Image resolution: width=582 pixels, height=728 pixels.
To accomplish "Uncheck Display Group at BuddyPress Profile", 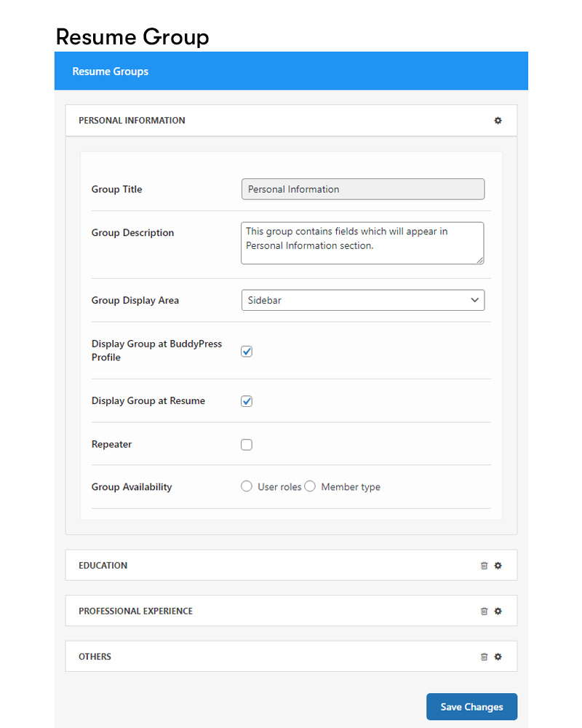I will pyautogui.click(x=247, y=352).
